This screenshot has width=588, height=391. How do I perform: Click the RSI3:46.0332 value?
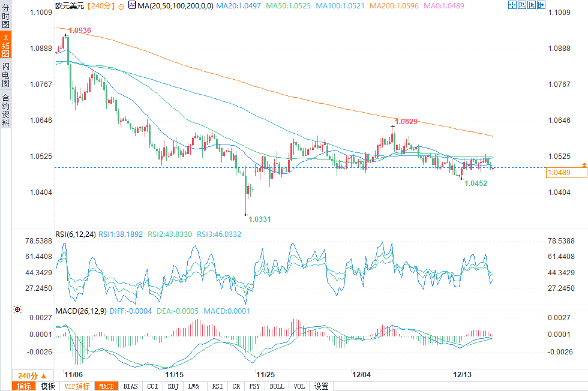coord(220,234)
